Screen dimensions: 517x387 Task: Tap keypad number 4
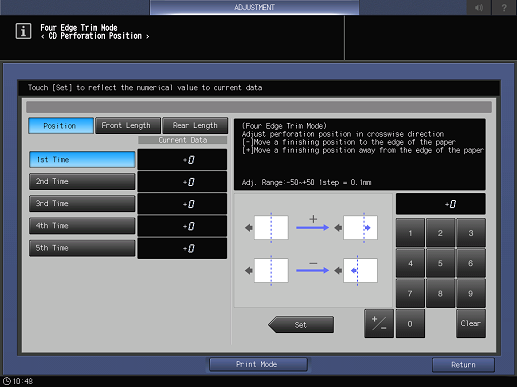click(x=410, y=263)
